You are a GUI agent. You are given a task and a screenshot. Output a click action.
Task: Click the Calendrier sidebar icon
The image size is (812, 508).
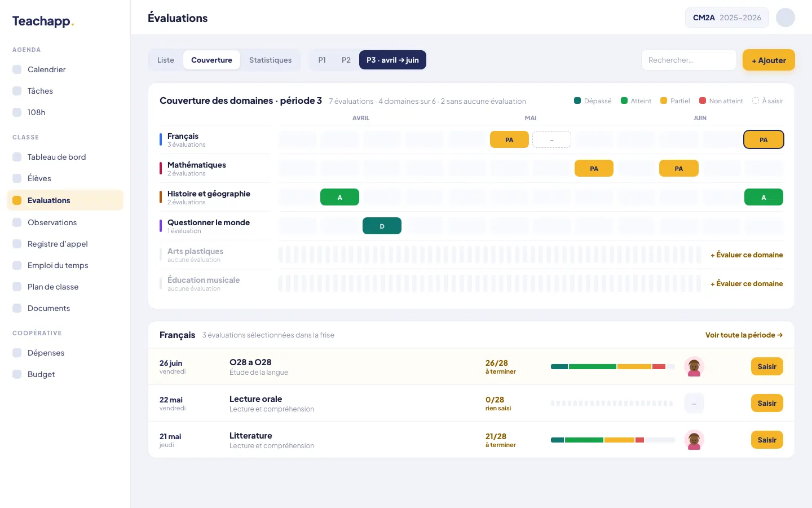pos(17,69)
